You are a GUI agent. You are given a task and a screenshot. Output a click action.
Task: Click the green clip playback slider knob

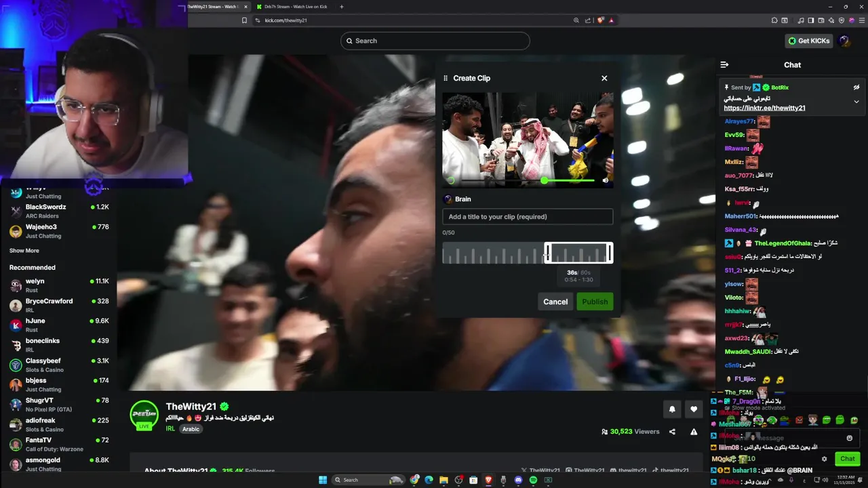tap(544, 180)
